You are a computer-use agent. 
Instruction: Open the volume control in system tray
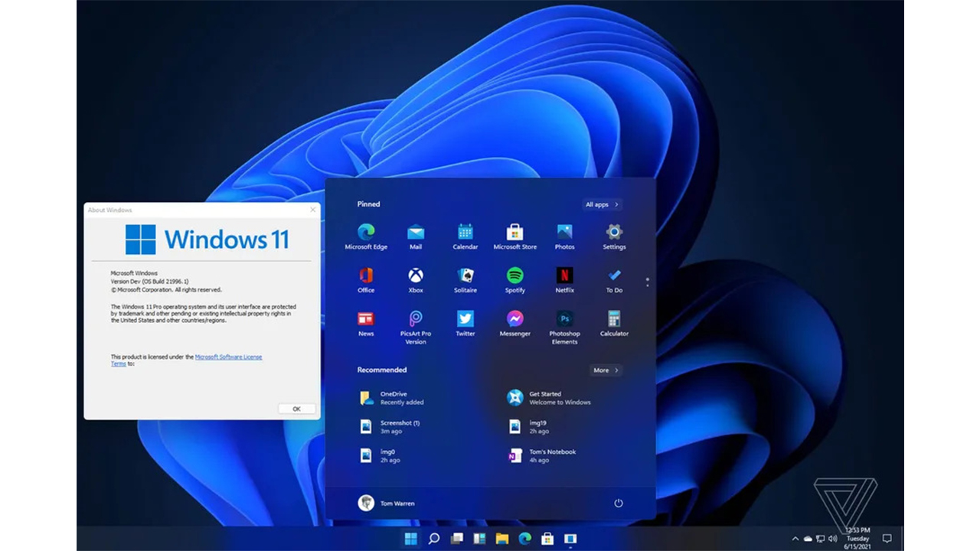(832, 539)
